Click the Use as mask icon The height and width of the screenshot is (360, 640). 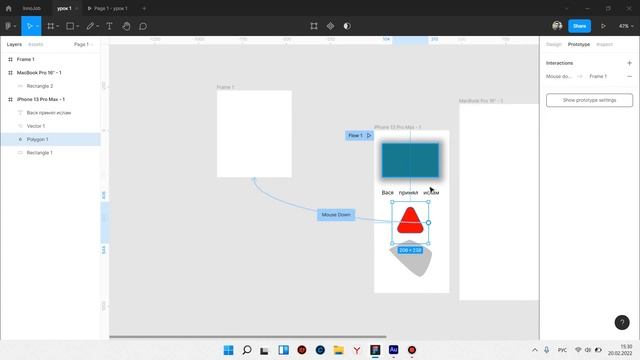[347, 26]
